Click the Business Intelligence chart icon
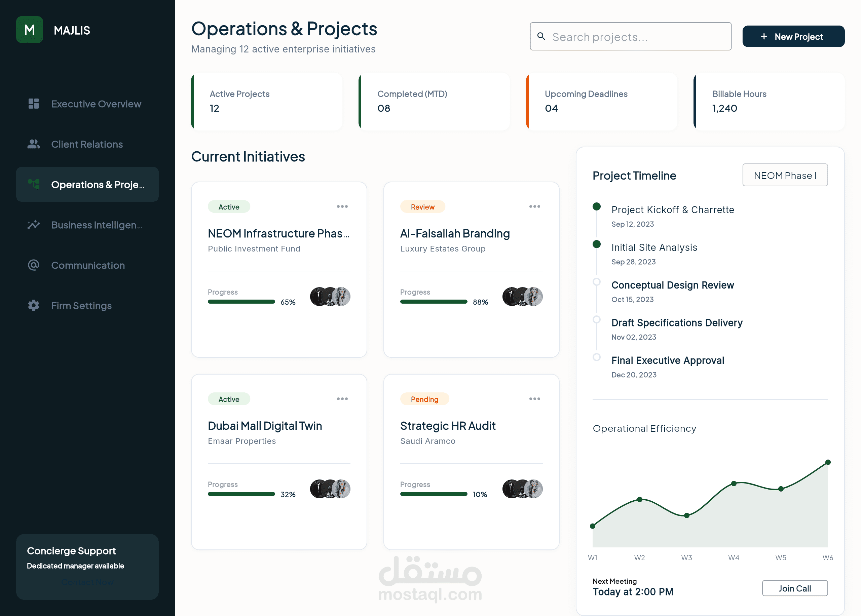Viewport: 861px width, 616px height. [33, 225]
